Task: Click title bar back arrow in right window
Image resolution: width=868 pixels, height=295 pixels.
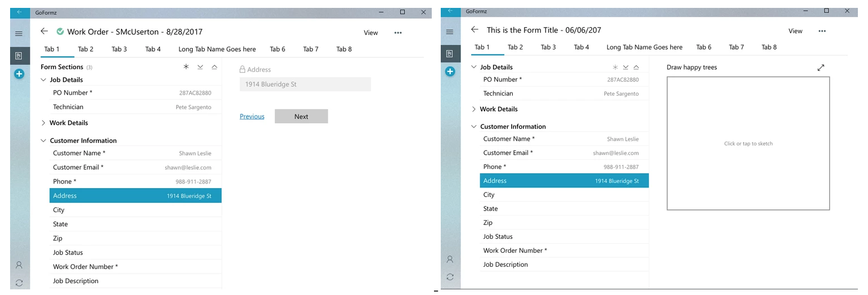Action: tap(450, 11)
